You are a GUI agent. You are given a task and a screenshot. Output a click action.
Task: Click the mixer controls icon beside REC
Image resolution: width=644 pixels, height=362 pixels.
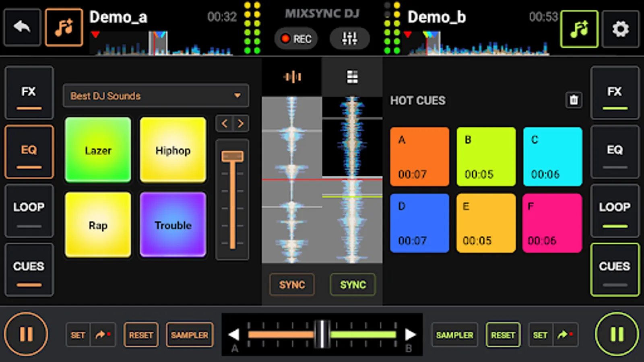click(349, 38)
